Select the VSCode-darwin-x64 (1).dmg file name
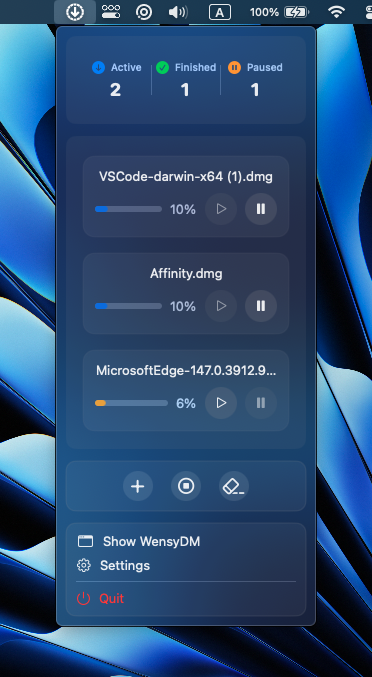Screen dimensions: 372x677 point(186,177)
